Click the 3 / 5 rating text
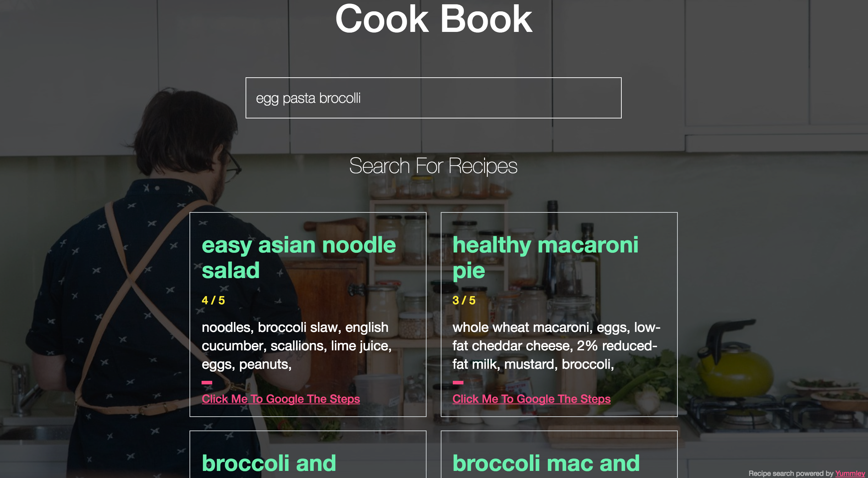 coord(464,300)
